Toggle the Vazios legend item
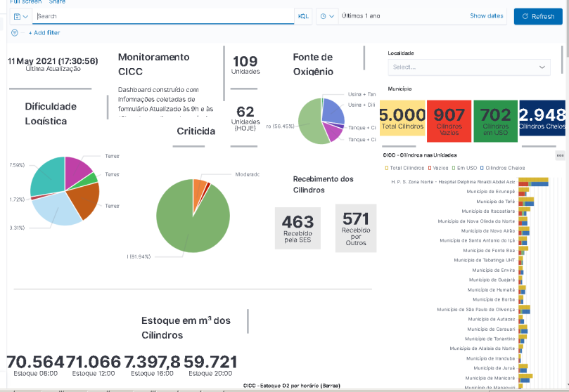 click(x=438, y=168)
